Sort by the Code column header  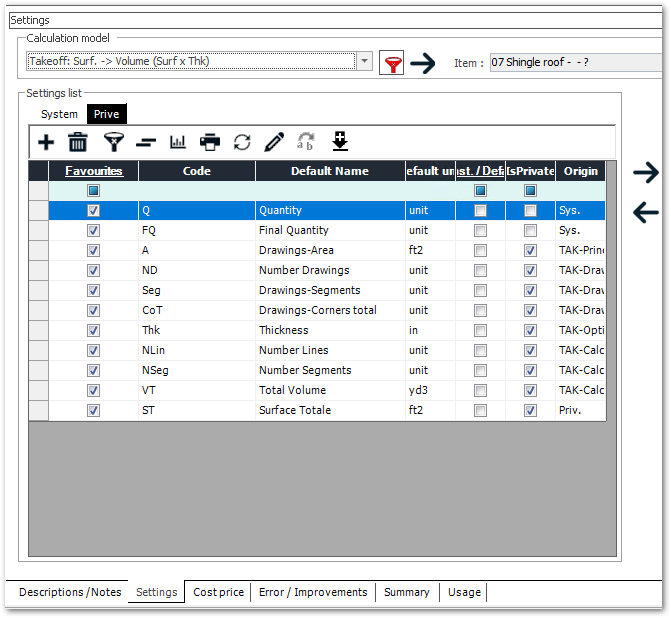point(197,171)
